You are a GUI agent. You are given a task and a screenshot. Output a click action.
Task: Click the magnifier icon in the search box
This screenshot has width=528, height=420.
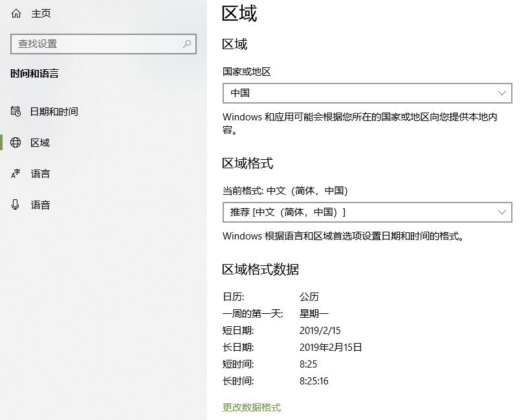[x=187, y=44]
